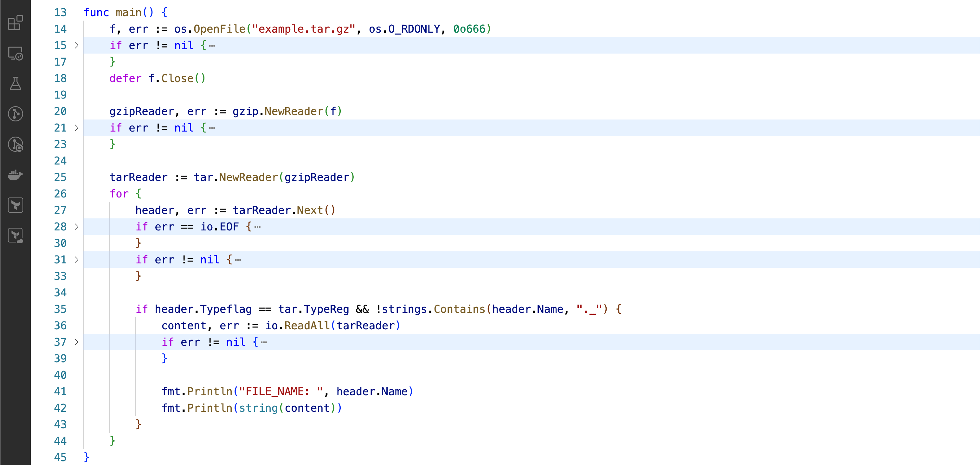Unfold the err check at line 31
The image size is (980, 465).
click(76, 260)
